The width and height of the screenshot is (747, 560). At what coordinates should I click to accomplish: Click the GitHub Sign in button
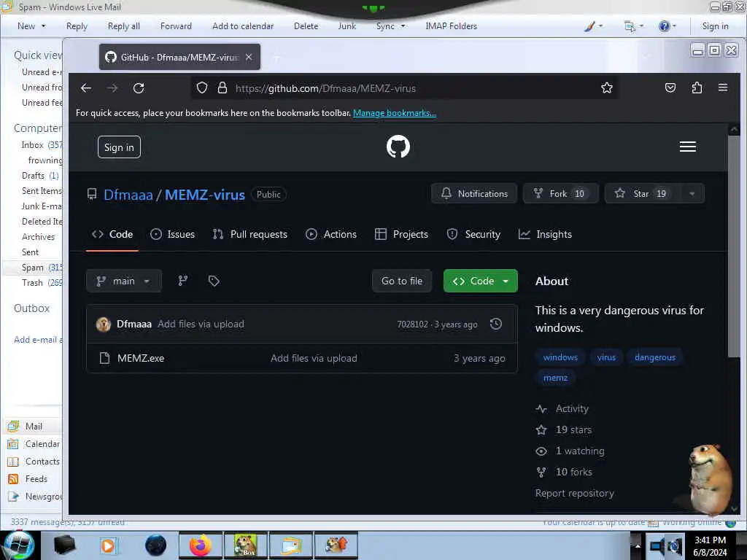(x=119, y=147)
